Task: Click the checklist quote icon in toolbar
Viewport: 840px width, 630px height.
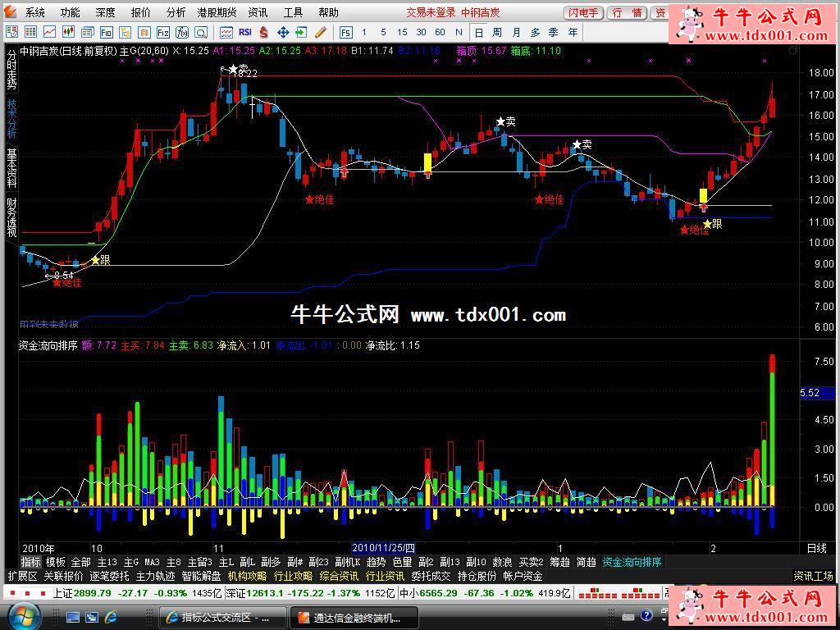Action: pyautogui.click(x=11, y=33)
